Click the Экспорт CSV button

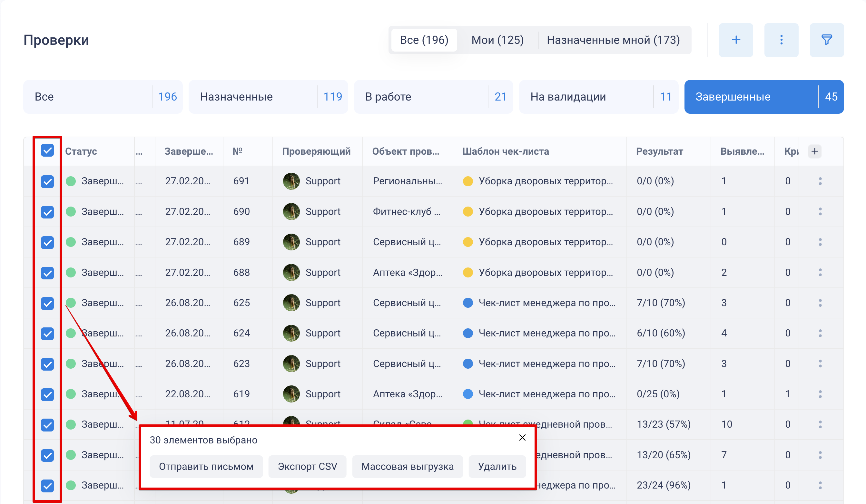307,466
